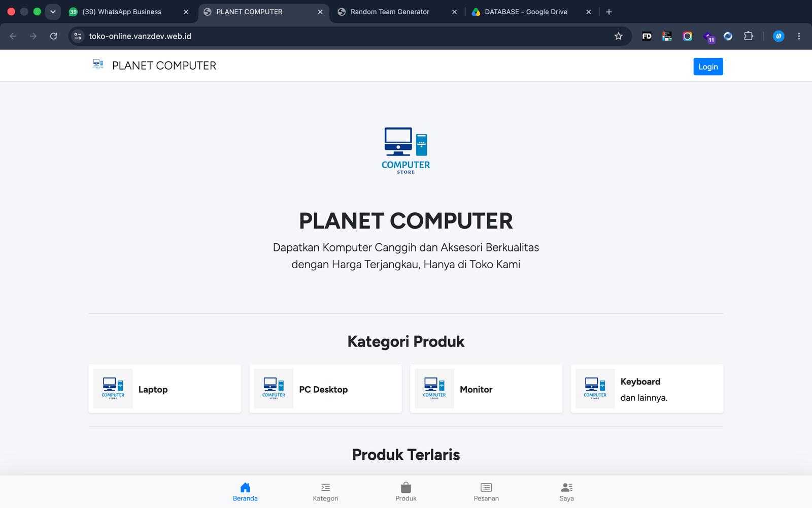View site information icon in address bar

click(78, 36)
